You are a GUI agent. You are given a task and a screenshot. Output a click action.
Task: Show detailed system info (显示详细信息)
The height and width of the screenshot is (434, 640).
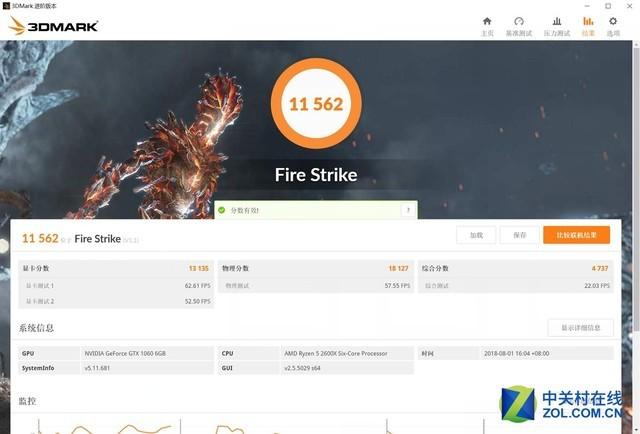[580, 328]
